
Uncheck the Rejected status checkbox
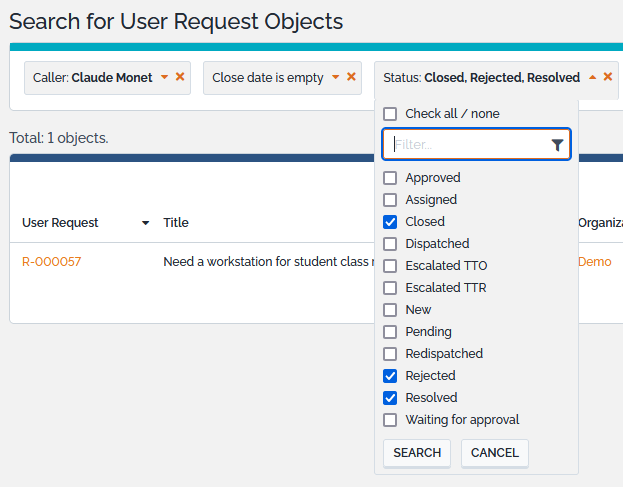point(390,376)
